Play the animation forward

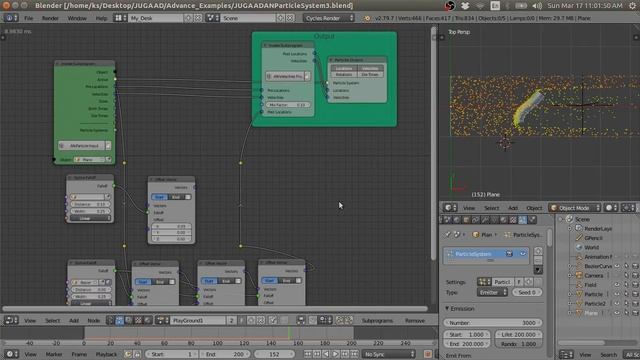(335, 354)
